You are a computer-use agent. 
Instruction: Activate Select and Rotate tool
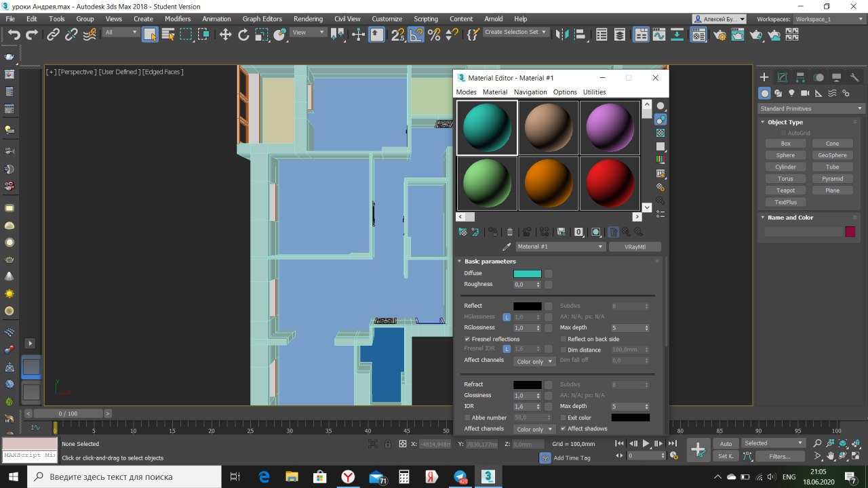tap(243, 34)
